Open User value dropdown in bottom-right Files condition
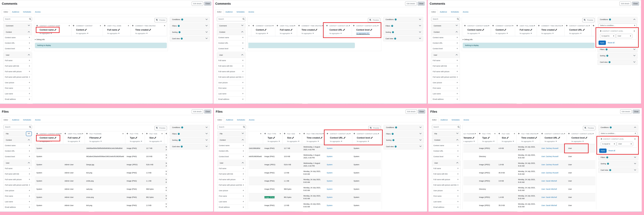644x215 pixels. click(625, 144)
